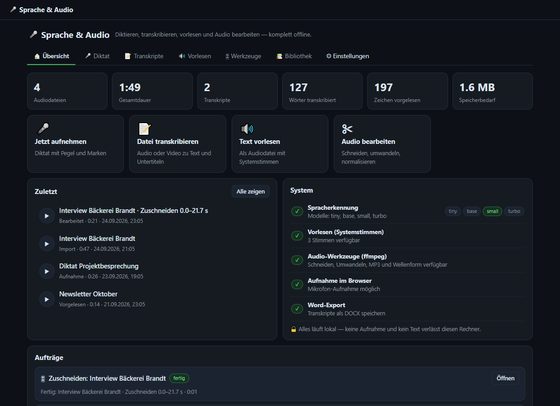
Task: Open the Einstellungen tab
Action: pyautogui.click(x=348, y=56)
